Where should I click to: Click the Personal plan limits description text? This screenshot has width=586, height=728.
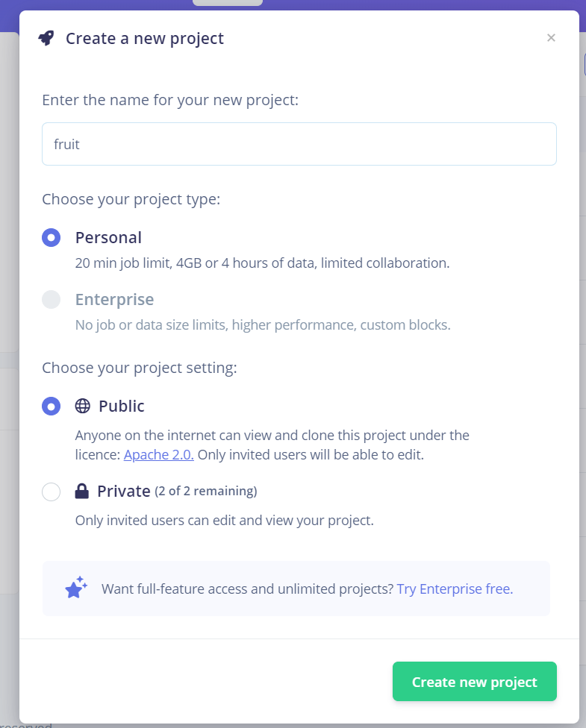tap(262, 263)
